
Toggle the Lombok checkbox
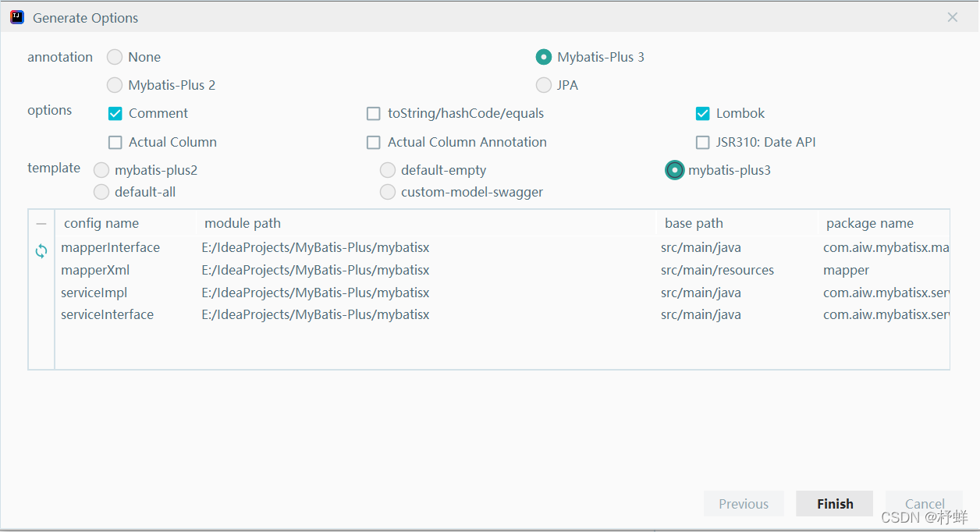pyautogui.click(x=702, y=114)
